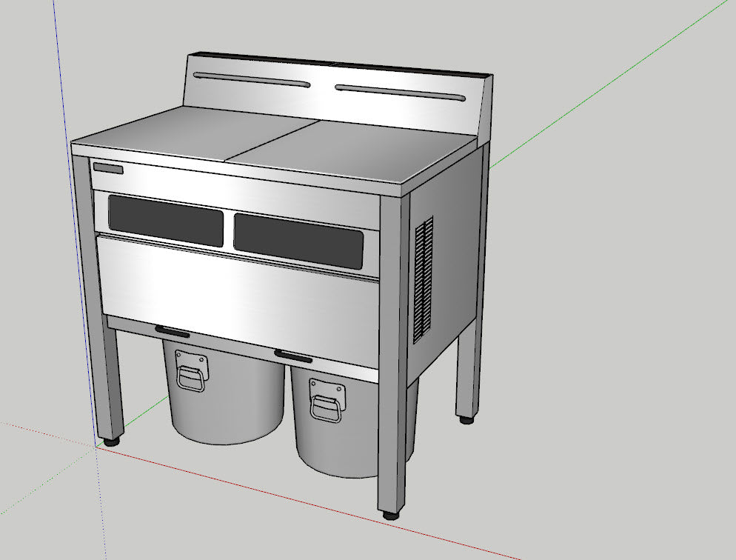
Task: Select the front-right leg of the unit
Action: click(390, 422)
